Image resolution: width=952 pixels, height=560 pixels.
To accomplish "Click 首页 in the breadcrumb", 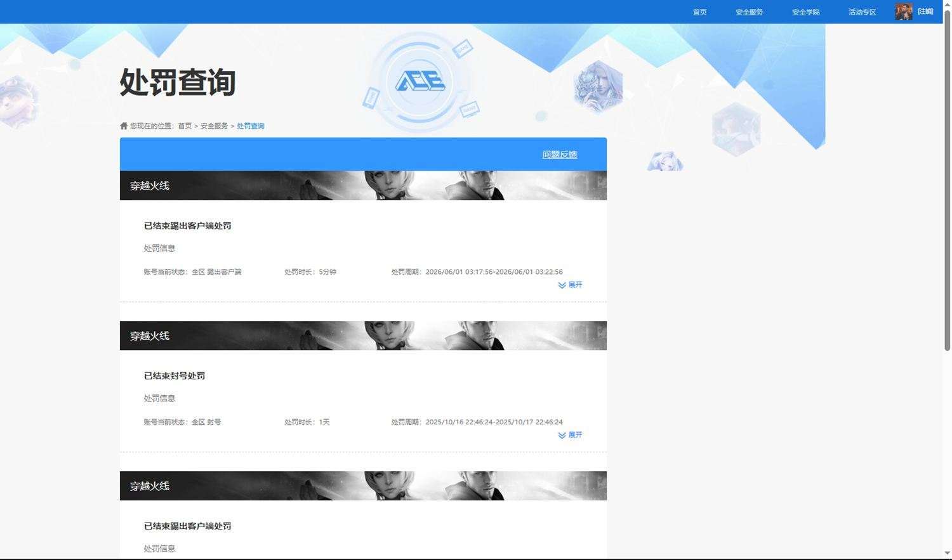I will (185, 126).
